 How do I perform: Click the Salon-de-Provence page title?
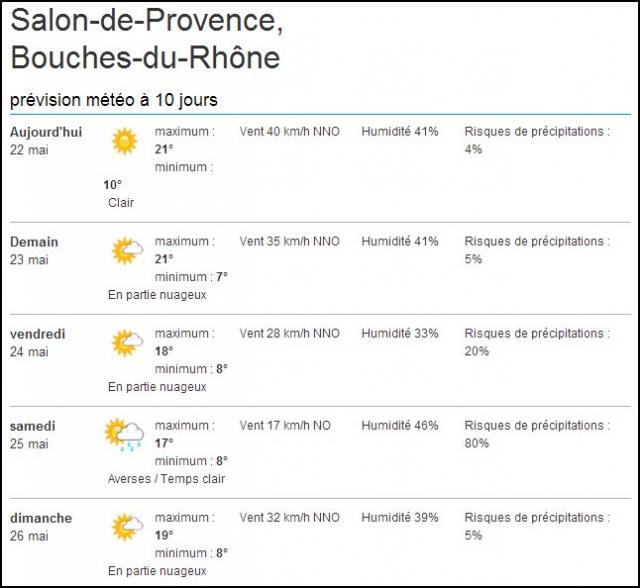point(147,38)
